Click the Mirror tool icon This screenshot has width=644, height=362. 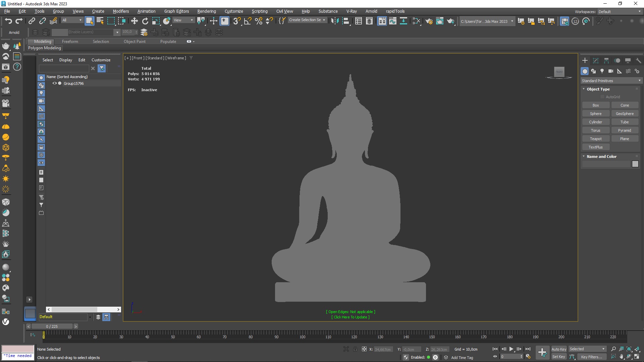point(334,21)
